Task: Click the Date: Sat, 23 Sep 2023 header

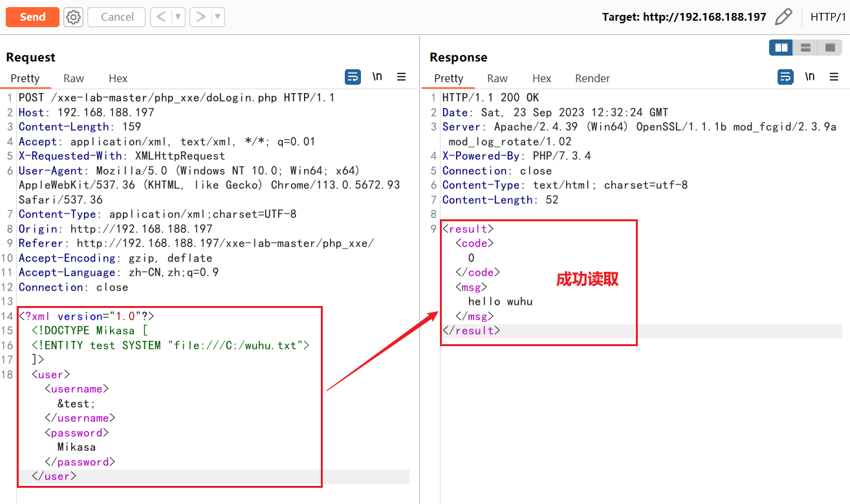Action: [555, 113]
